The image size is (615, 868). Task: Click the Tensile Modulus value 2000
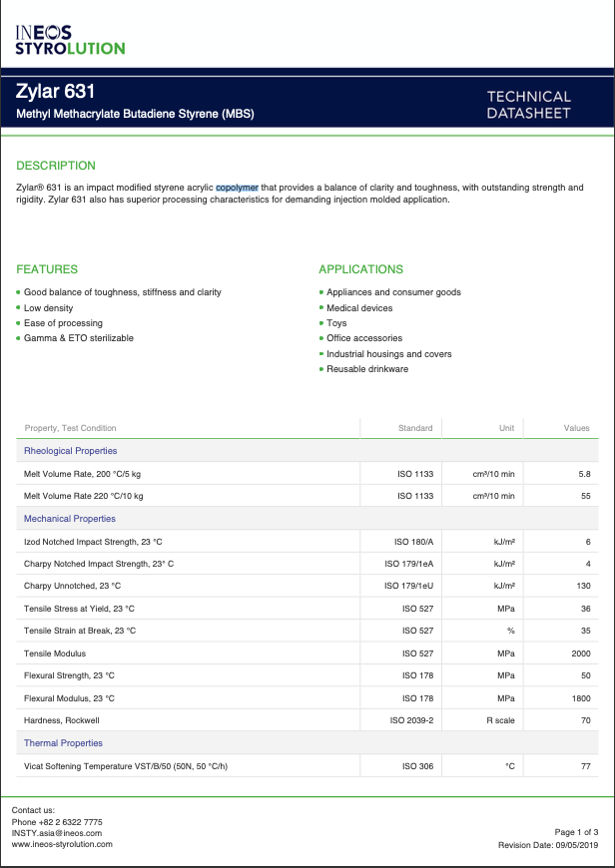coord(580,653)
